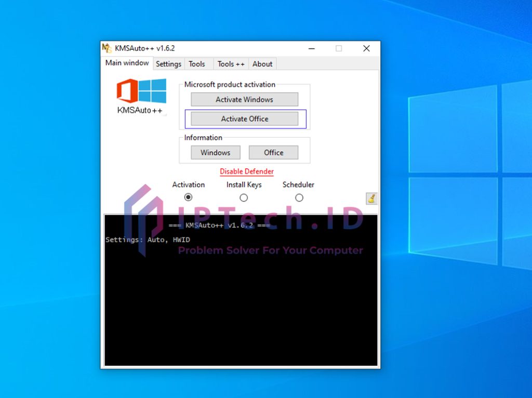Click the KMSAuto title bar app icon

coord(107,48)
